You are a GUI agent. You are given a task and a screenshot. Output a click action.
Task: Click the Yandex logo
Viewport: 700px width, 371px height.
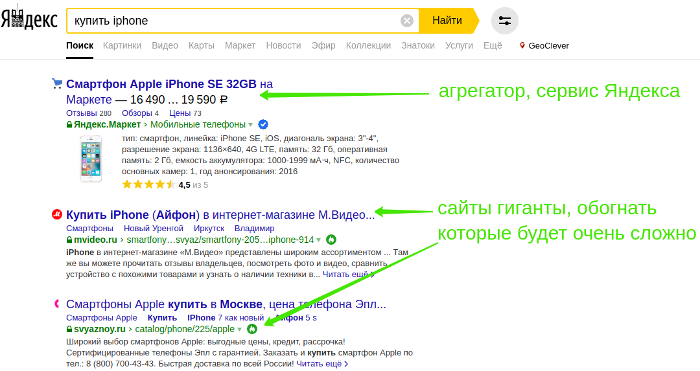tap(29, 20)
